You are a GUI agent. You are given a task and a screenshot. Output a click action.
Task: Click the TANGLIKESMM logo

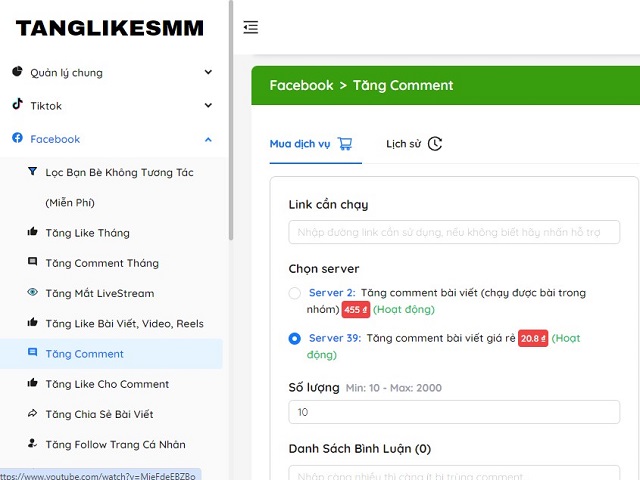coord(109,28)
